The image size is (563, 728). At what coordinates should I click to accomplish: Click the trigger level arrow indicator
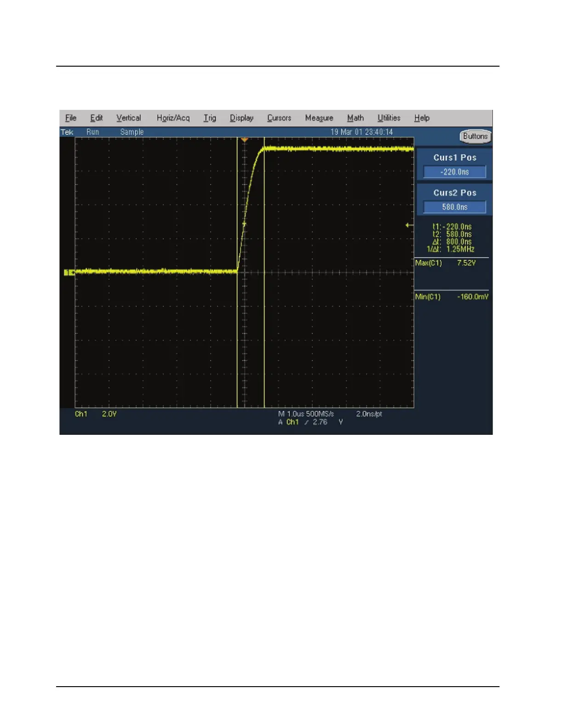tap(408, 225)
